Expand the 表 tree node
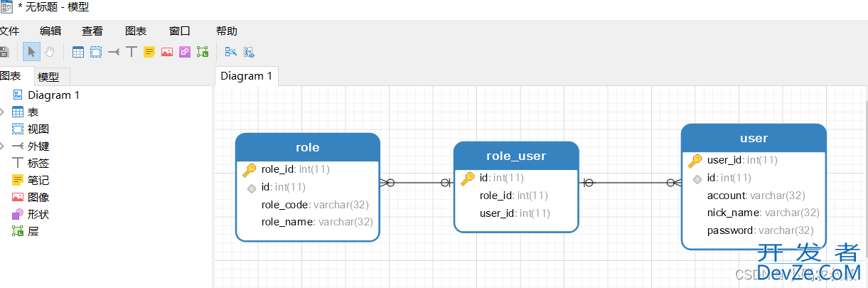Viewport: 868px width, 288px height. click(x=2, y=112)
